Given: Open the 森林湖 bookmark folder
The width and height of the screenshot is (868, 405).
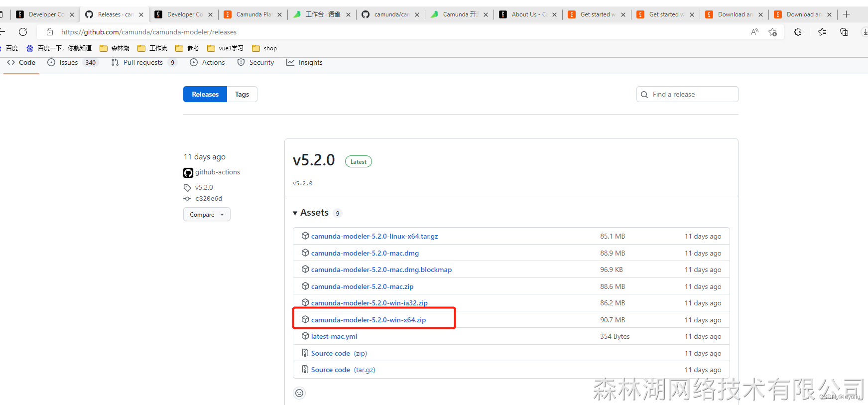Looking at the screenshot, I should [x=115, y=48].
